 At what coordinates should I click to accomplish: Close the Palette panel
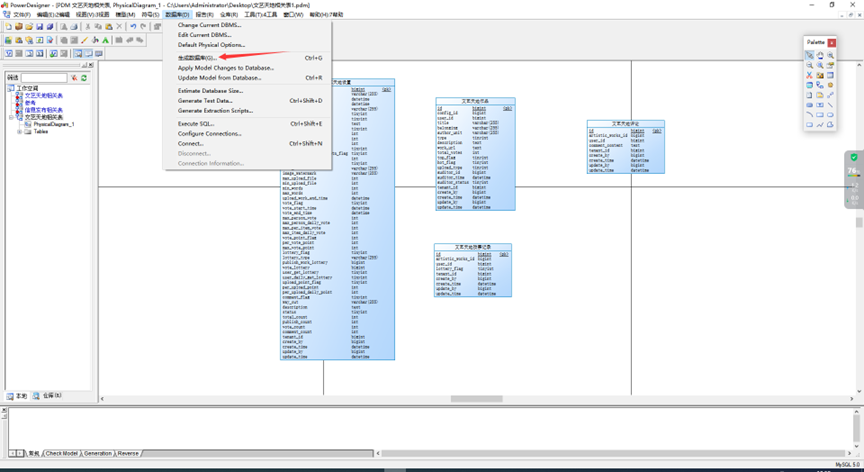831,42
